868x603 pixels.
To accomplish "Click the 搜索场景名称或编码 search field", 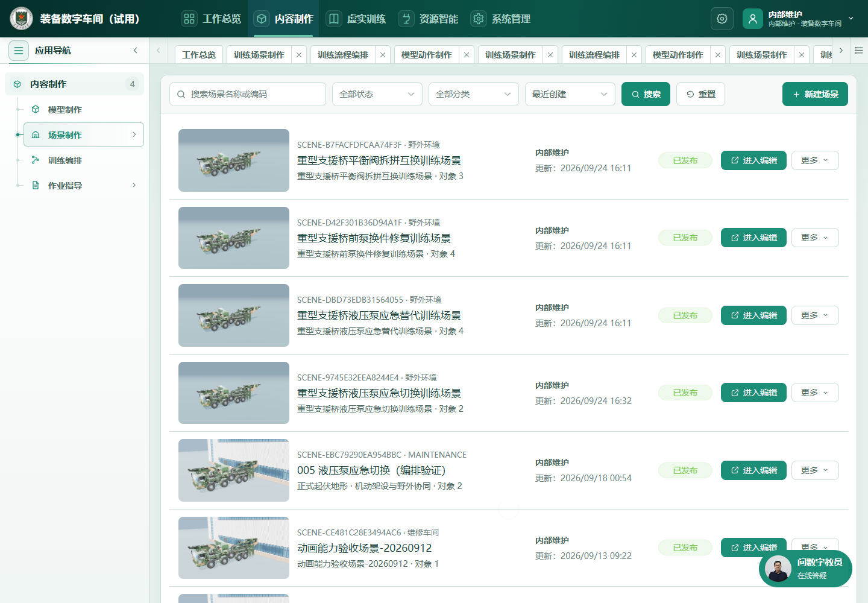I will pyautogui.click(x=248, y=94).
